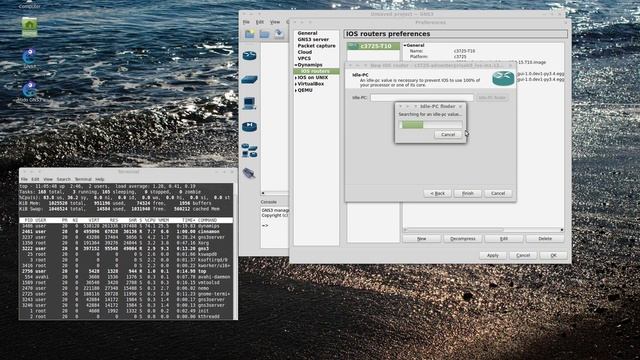
Task: Browse security devices in the GNS3 sidebar
Action: (249, 127)
